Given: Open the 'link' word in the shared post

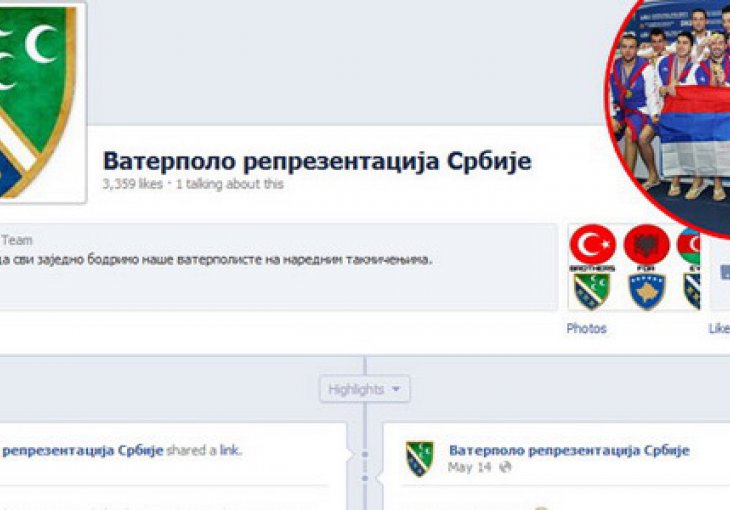Looking at the screenshot, I should (230, 450).
